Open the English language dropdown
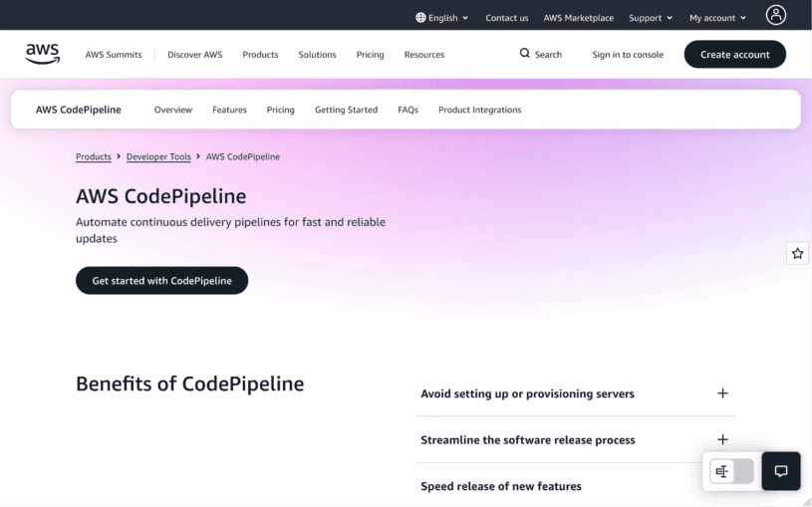Image resolution: width=812 pixels, height=507 pixels. pyautogui.click(x=442, y=18)
